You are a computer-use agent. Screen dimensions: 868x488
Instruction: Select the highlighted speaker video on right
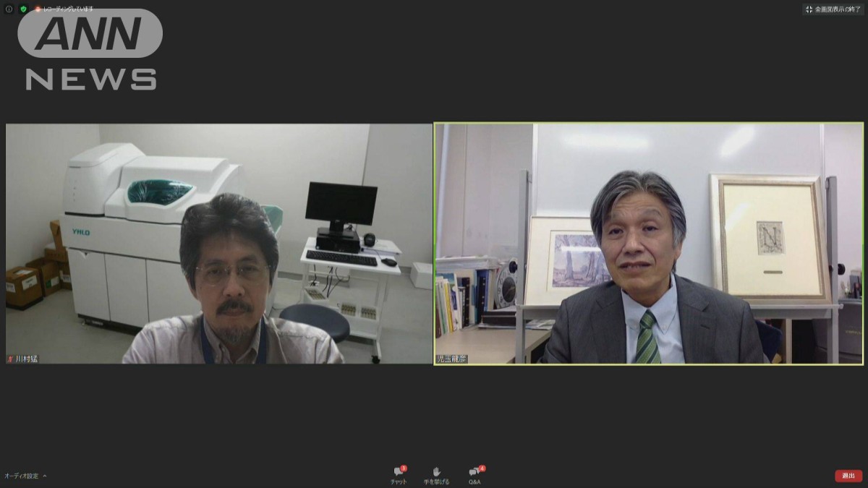648,243
